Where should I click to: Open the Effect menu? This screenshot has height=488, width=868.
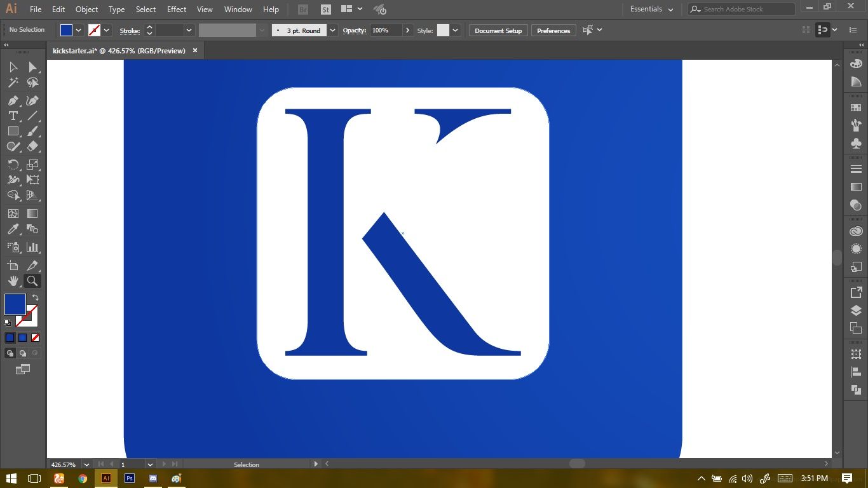[x=177, y=10]
